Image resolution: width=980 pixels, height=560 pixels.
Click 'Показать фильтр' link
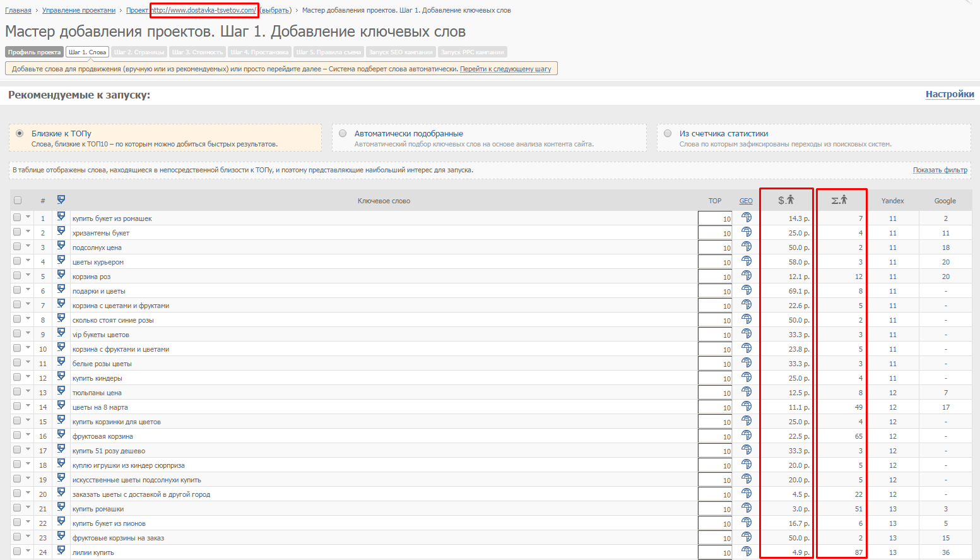click(x=940, y=170)
